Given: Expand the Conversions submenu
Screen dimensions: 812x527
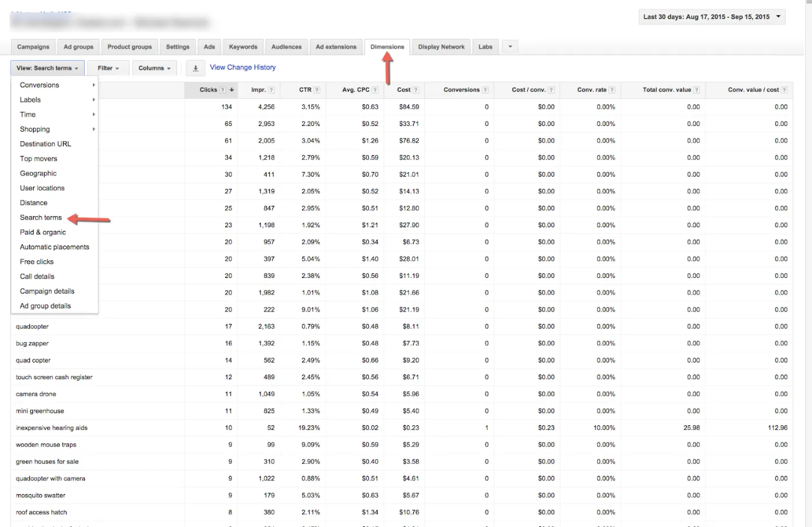Looking at the screenshot, I should click(39, 85).
